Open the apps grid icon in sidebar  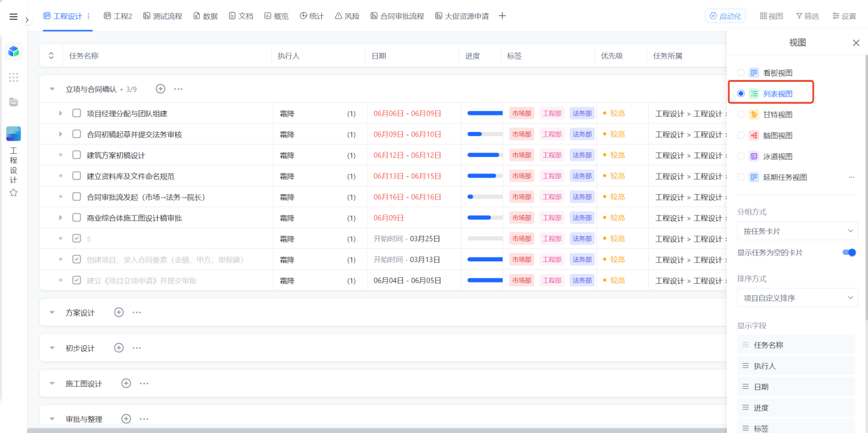[x=13, y=77]
